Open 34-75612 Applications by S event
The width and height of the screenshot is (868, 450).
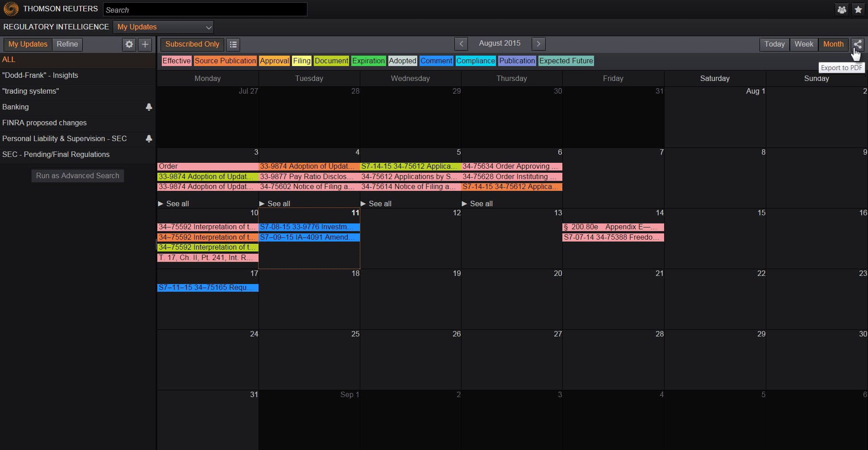(x=410, y=177)
